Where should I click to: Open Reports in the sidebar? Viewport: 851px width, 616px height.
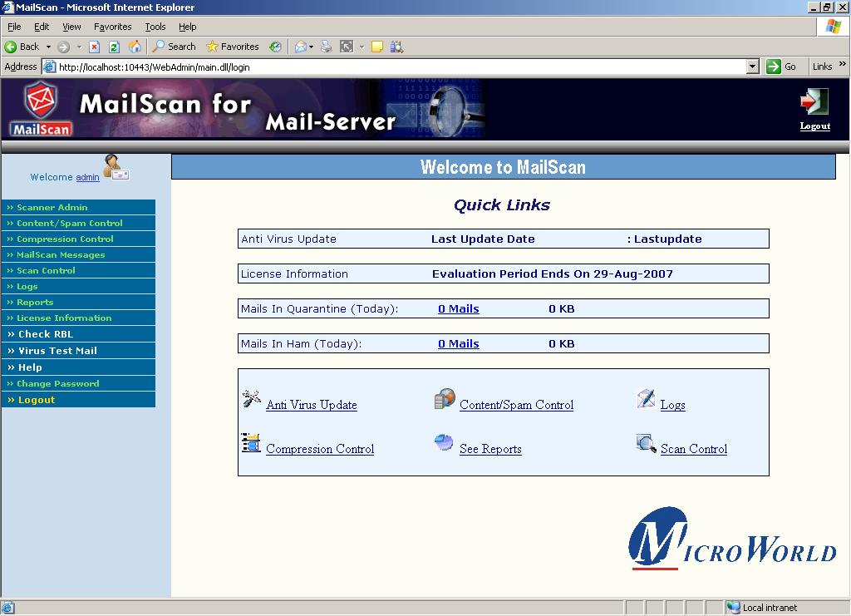tap(79, 302)
